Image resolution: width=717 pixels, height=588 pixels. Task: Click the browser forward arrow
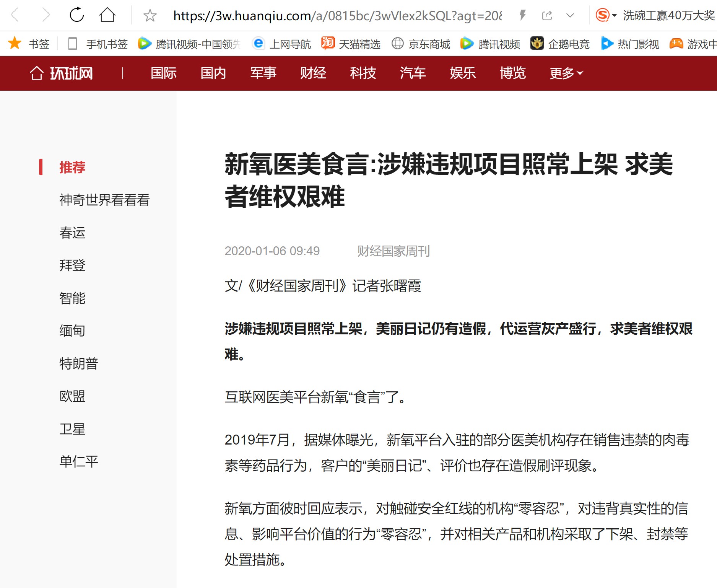[46, 15]
